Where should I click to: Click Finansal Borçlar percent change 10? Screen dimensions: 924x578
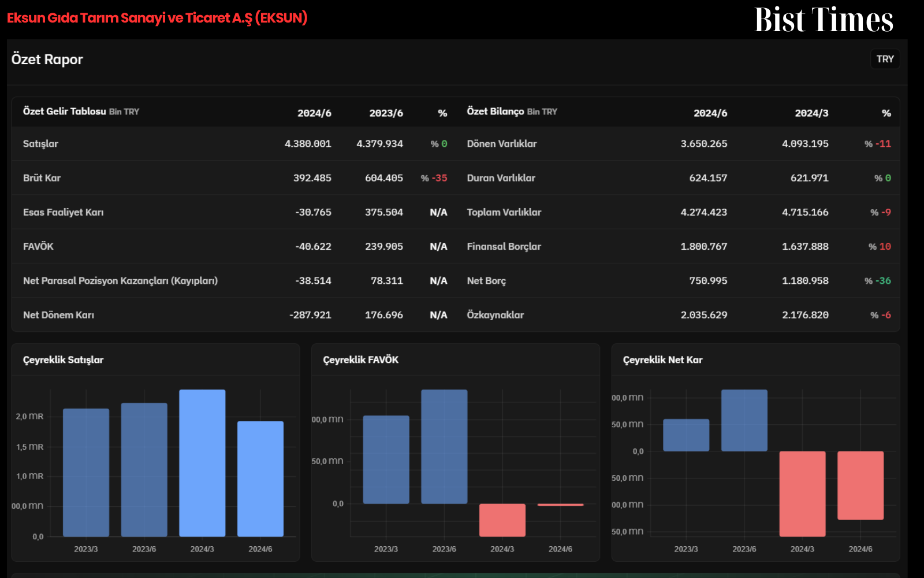[880, 246]
